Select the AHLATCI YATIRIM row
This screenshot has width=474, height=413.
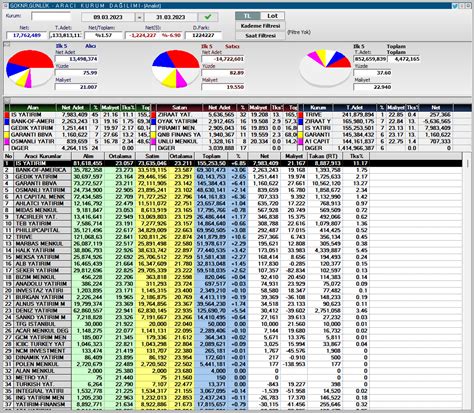coord(233,203)
